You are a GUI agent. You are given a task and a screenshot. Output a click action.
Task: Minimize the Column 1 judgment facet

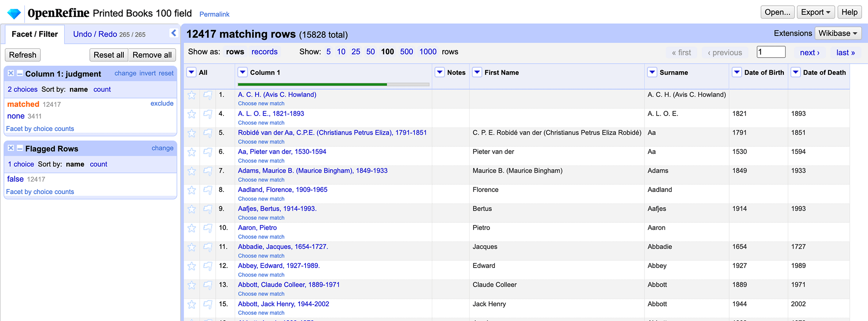20,73
